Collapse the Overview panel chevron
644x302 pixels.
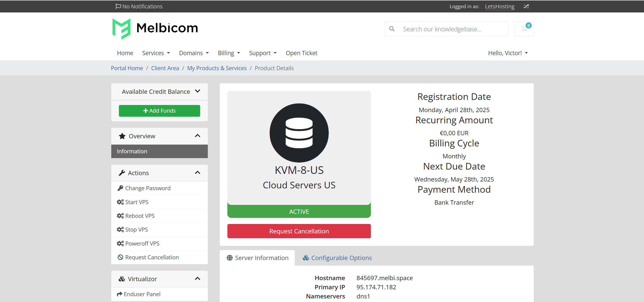[x=197, y=136]
